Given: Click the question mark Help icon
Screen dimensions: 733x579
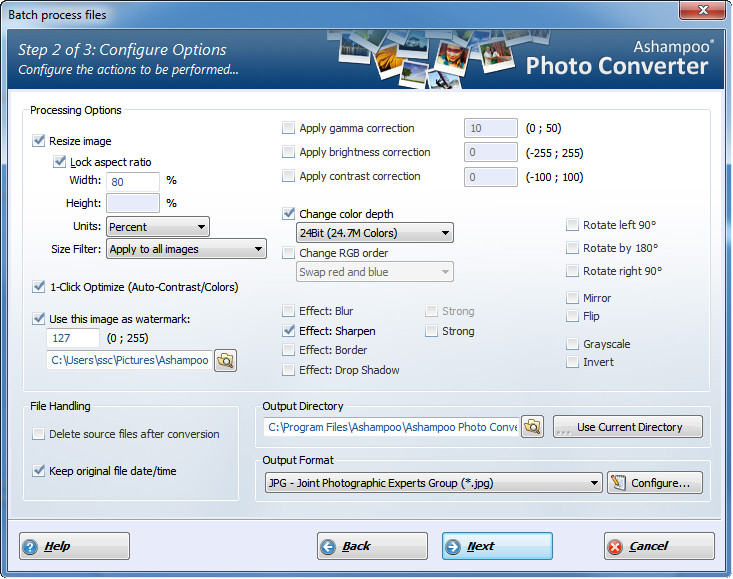Looking at the screenshot, I should coord(30,547).
